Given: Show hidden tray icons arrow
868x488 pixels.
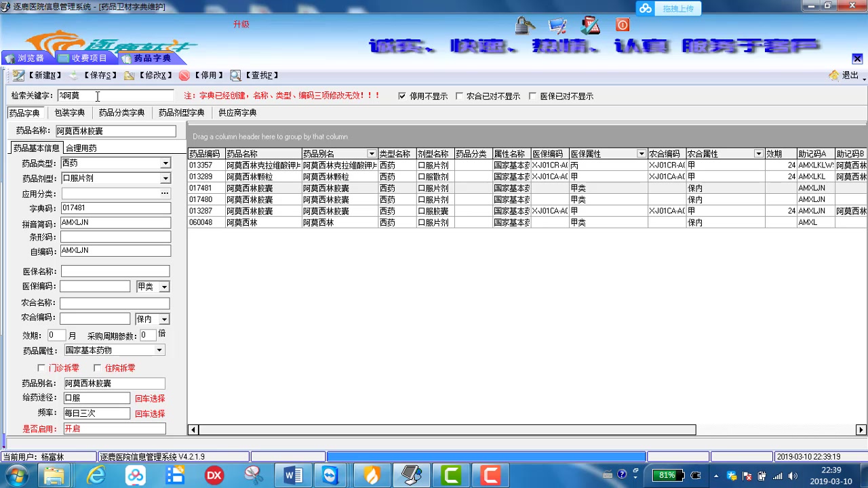Looking at the screenshot, I should click(715, 476).
